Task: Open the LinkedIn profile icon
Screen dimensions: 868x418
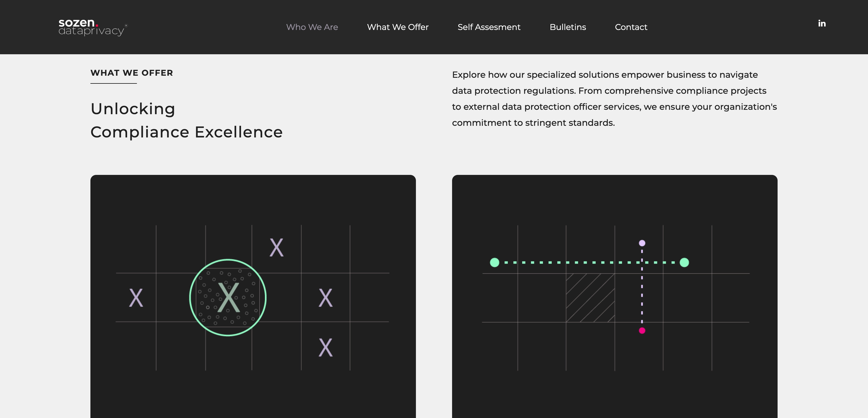Action: (x=822, y=23)
